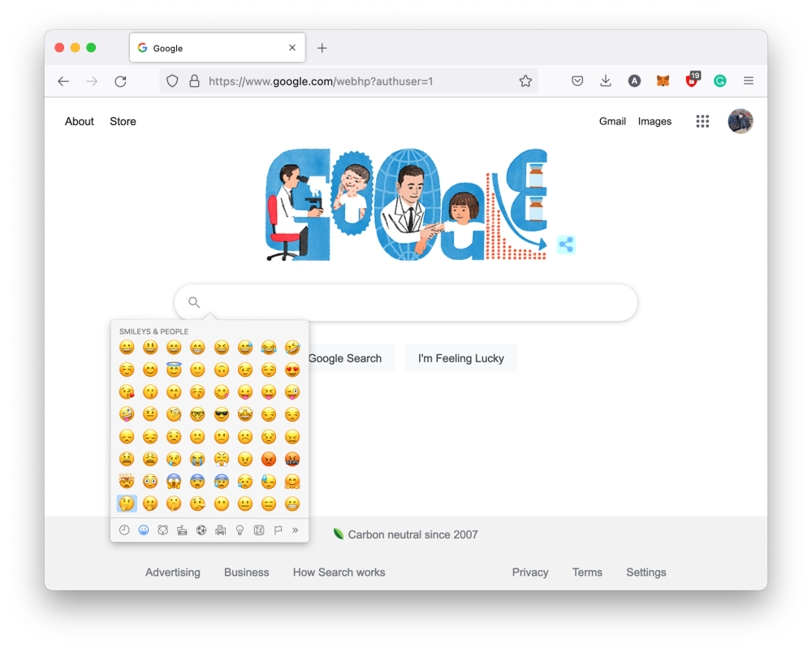This screenshot has width=812, height=649.
Task: Open the Firefox hamburger menu
Action: 748,80
